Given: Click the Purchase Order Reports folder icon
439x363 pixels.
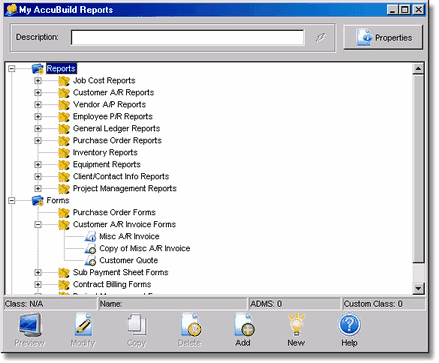Looking at the screenshot, I should [x=64, y=141].
